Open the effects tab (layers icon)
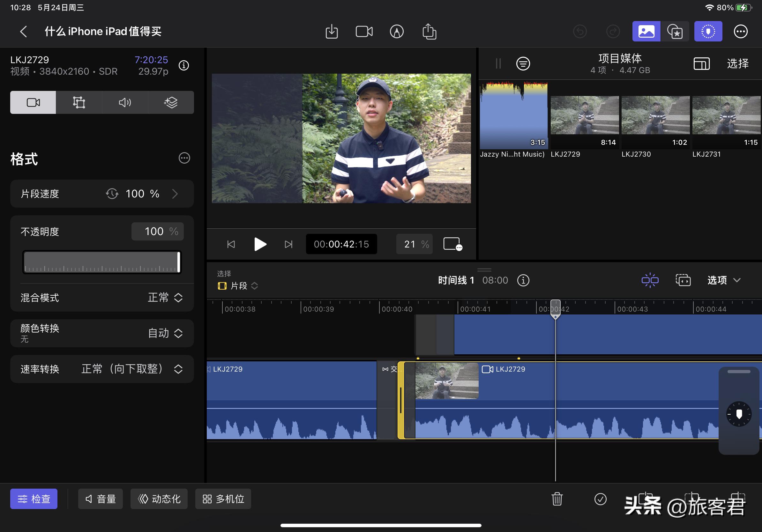The image size is (762, 532). coord(171,102)
